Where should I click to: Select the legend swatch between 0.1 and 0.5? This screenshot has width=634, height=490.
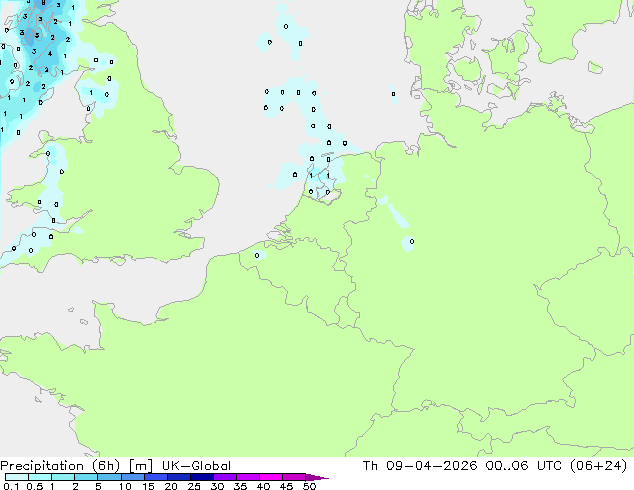(17, 477)
